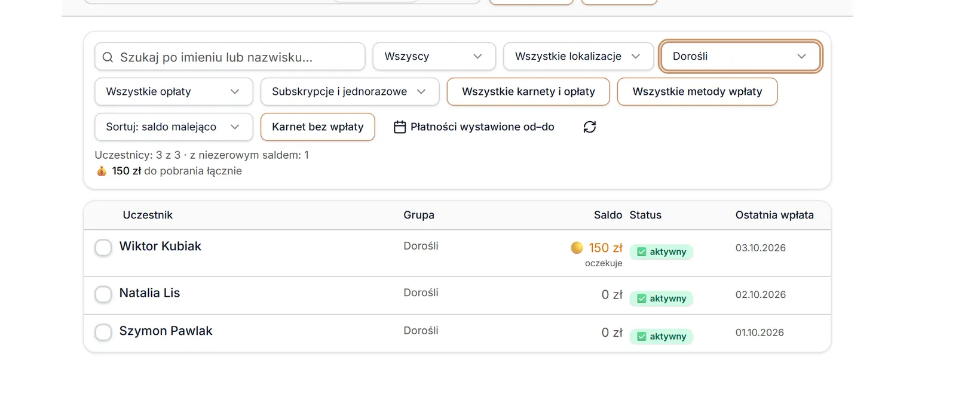This screenshot has width=980, height=394.
Task: Open the Wszystkie metody wpłaty filter
Action: tap(697, 91)
